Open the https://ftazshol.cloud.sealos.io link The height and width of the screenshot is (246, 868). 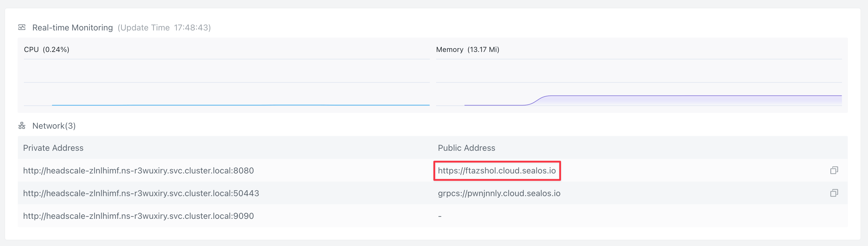(496, 171)
